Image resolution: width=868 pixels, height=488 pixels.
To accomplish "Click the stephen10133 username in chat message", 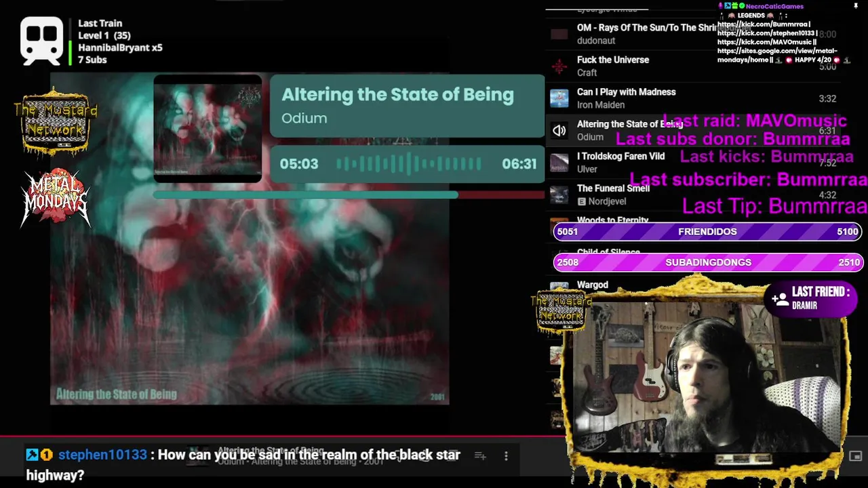I will [102, 455].
